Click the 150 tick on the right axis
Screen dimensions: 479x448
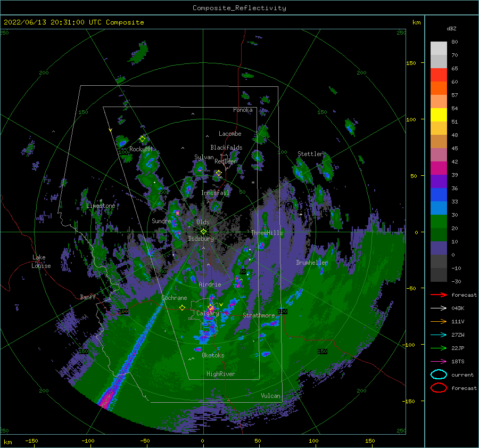click(x=411, y=63)
